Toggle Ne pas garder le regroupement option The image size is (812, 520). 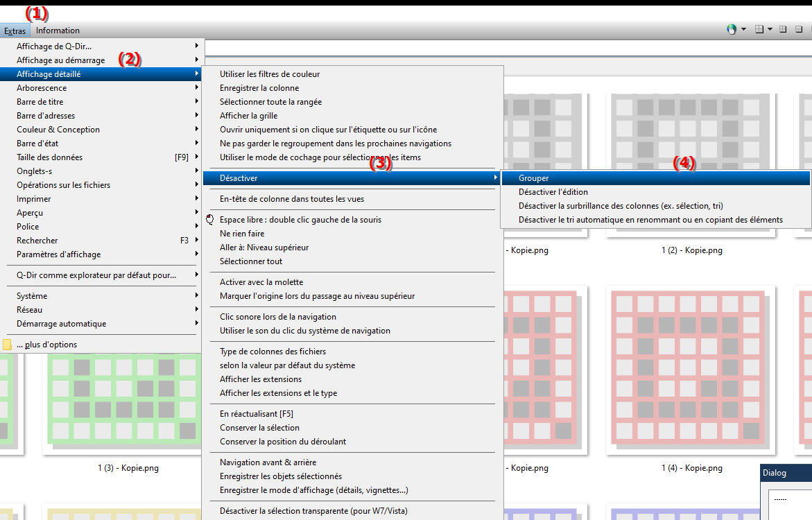(x=352, y=144)
